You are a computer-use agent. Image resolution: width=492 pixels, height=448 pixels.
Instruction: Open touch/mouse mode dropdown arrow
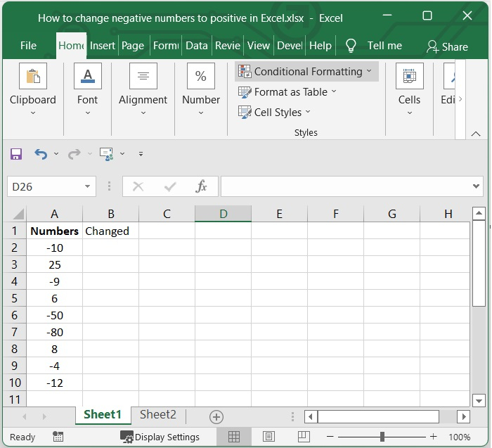pos(122,154)
